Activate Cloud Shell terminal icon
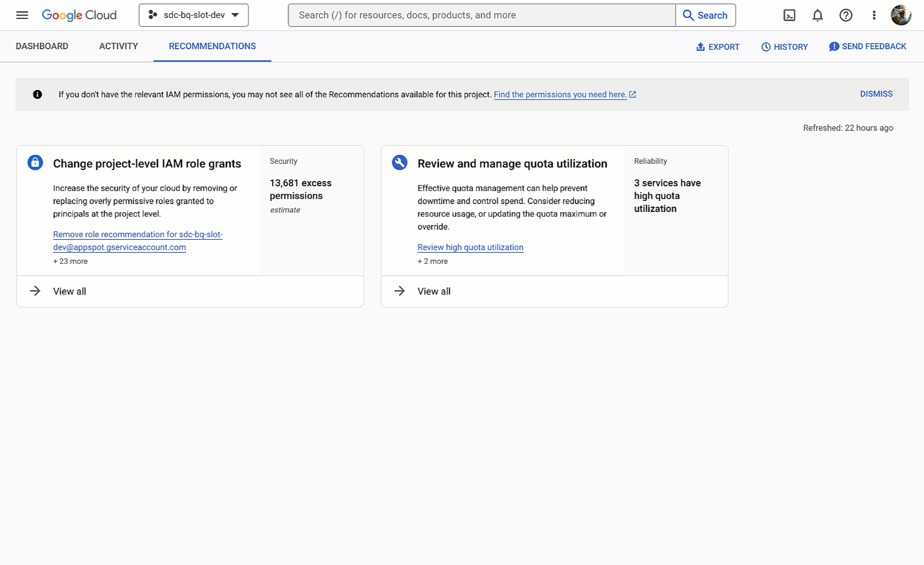The height and width of the screenshot is (565, 924). coord(789,15)
